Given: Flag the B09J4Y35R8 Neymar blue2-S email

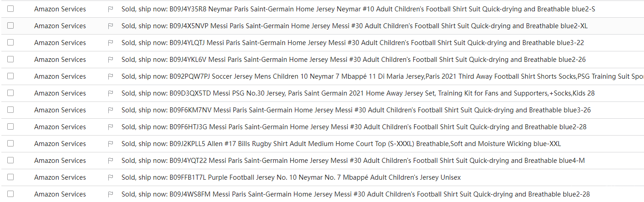Looking at the screenshot, I should pos(110,9).
